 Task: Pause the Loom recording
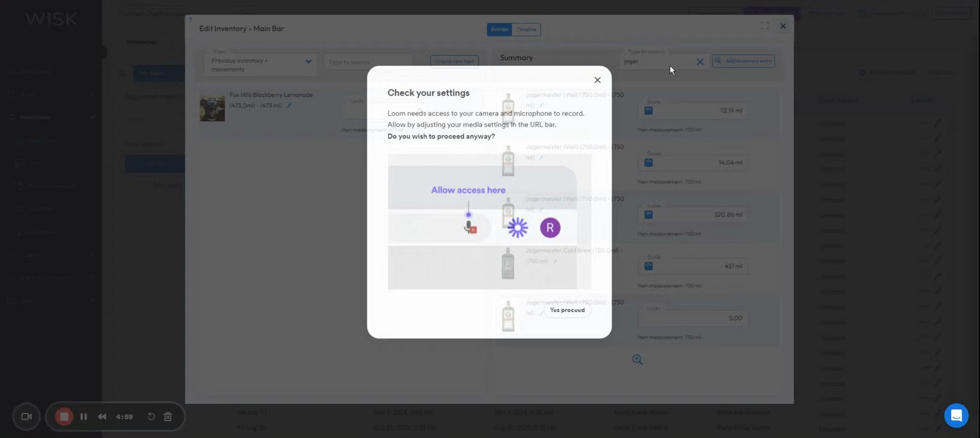(x=84, y=417)
